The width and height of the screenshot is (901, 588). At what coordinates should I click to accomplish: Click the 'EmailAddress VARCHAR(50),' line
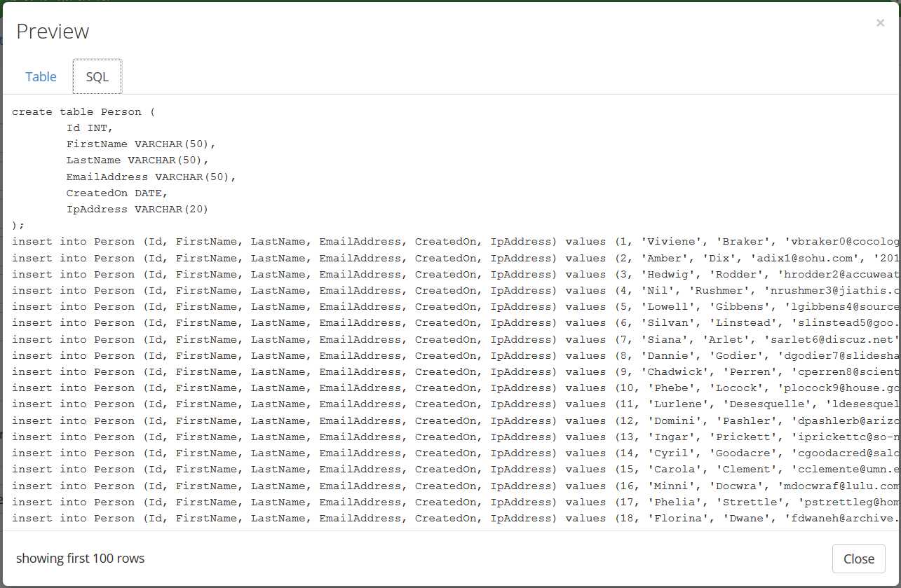pyautogui.click(x=151, y=177)
